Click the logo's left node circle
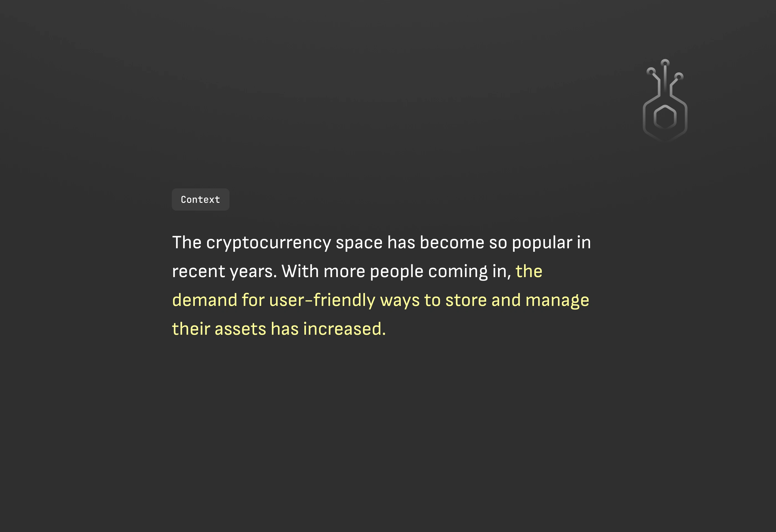The image size is (776, 532). click(x=651, y=71)
